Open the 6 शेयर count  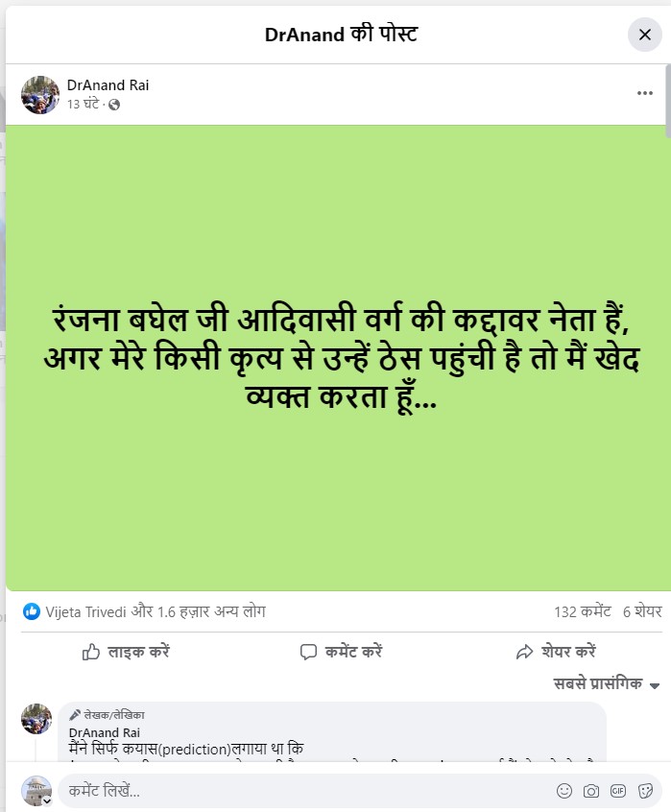pos(642,611)
